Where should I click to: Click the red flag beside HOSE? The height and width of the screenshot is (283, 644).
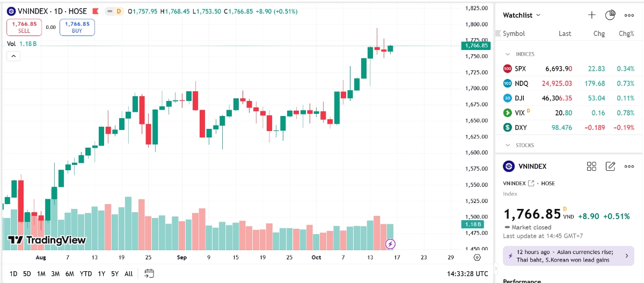[95, 11]
